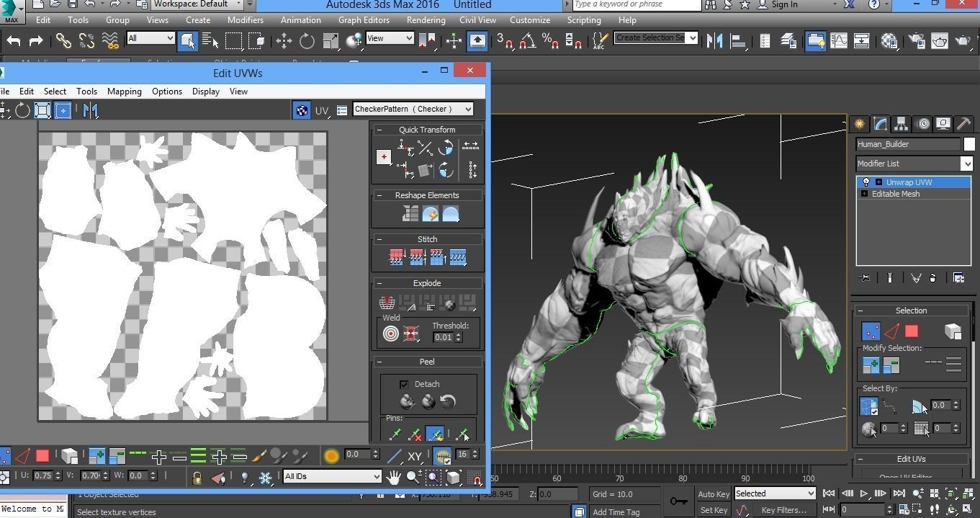This screenshot has width=980, height=518.
Task: Open the Mirror tool in main toolbar
Action: pos(714,41)
